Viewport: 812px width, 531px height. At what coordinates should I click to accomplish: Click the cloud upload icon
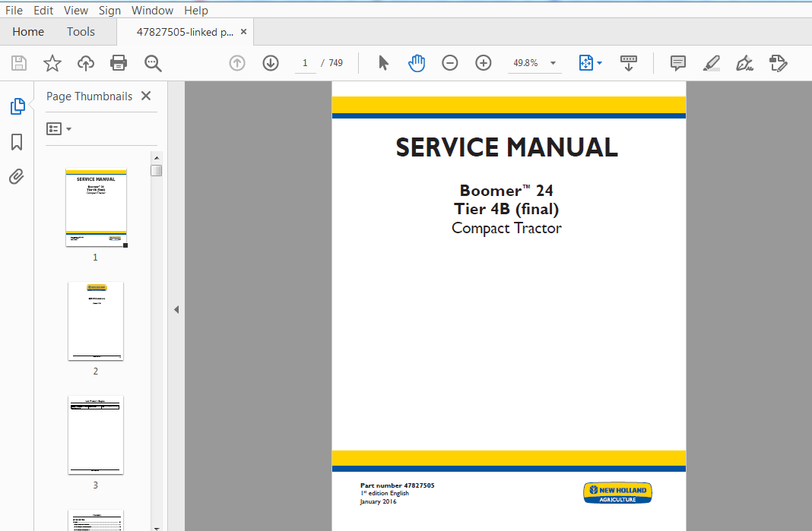[85, 63]
